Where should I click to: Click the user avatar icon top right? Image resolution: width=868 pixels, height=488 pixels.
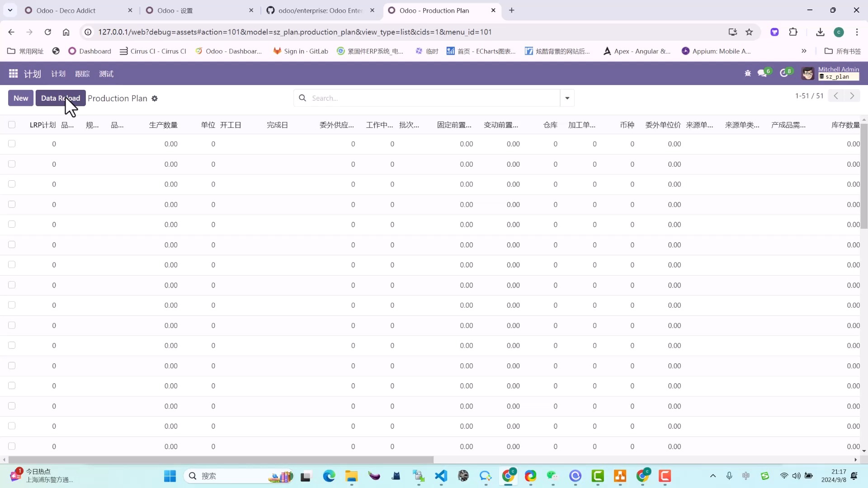click(x=808, y=73)
